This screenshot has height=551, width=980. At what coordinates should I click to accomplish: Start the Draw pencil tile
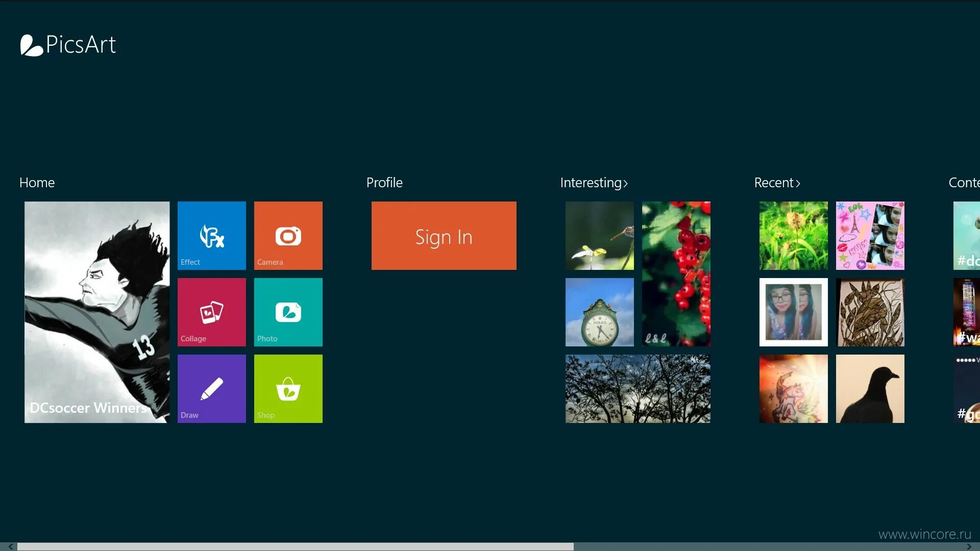pos(211,388)
